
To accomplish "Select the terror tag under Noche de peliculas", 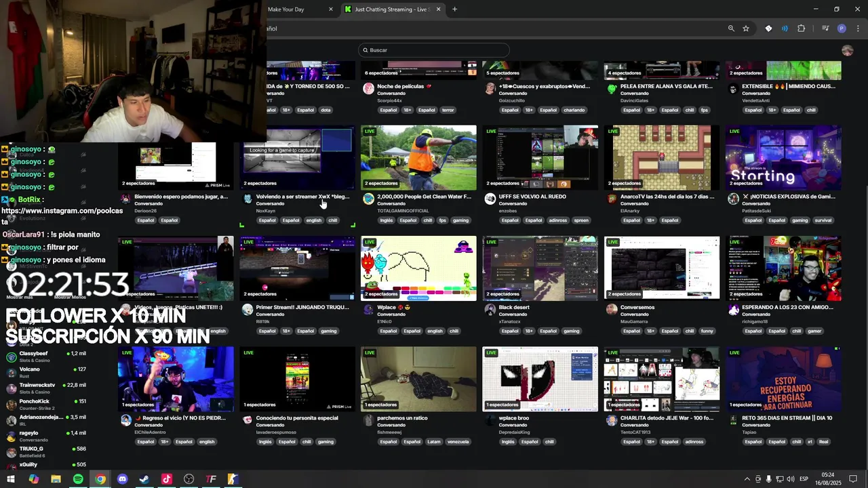I will click(448, 110).
